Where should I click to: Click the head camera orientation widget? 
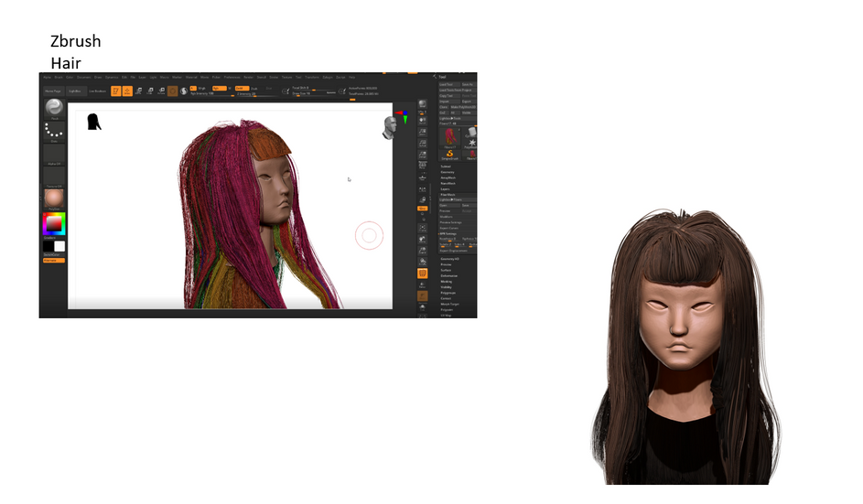click(390, 127)
